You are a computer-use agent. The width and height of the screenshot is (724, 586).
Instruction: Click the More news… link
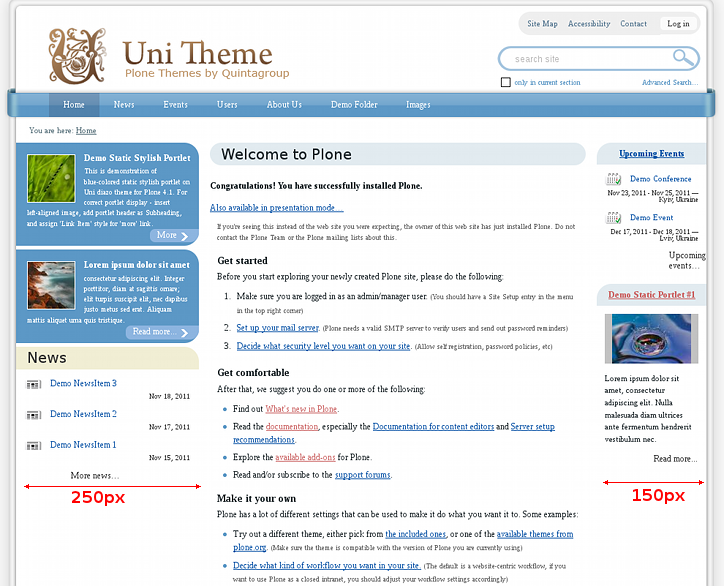pyautogui.click(x=95, y=475)
